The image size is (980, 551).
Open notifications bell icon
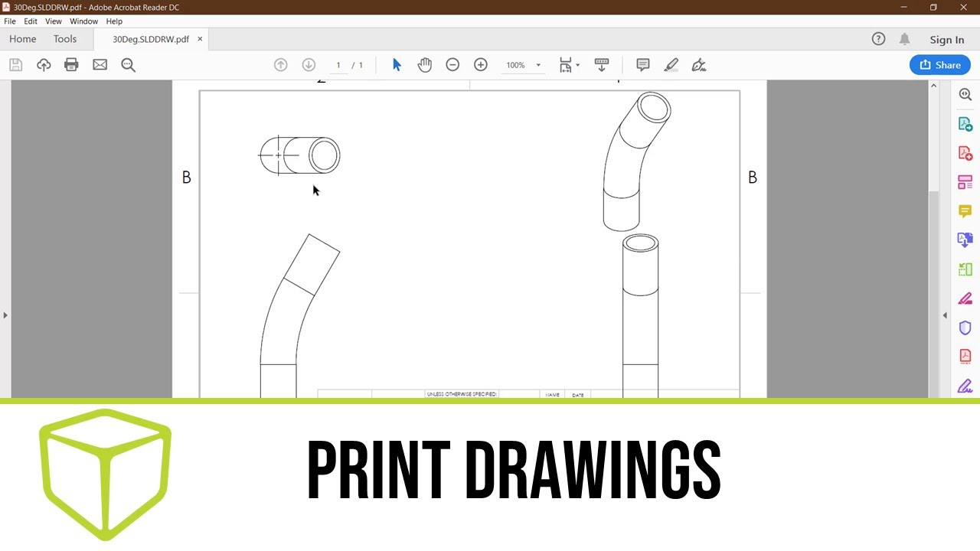click(x=904, y=39)
